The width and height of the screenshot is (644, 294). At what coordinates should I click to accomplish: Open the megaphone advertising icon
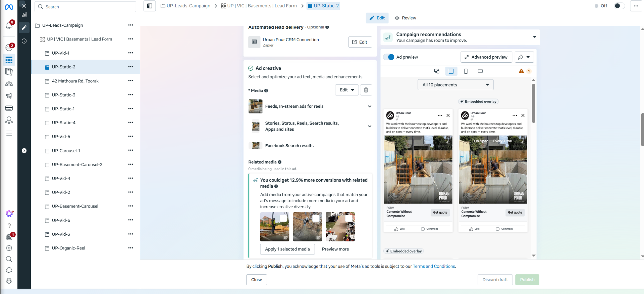(x=9, y=96)
